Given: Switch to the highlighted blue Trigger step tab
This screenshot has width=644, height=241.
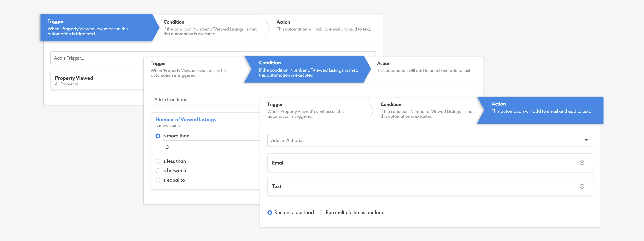Looking at the screenshot, I should [96, 28].
